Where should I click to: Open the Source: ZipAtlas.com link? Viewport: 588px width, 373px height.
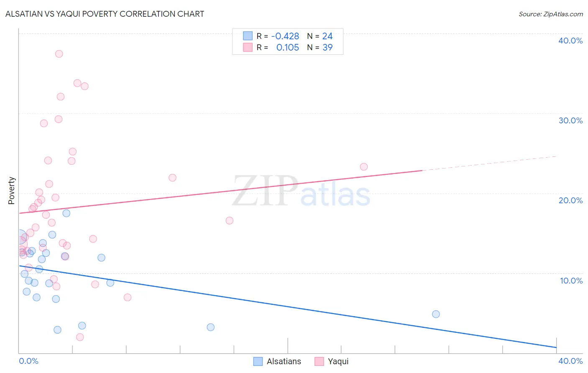tap(551, 14)
